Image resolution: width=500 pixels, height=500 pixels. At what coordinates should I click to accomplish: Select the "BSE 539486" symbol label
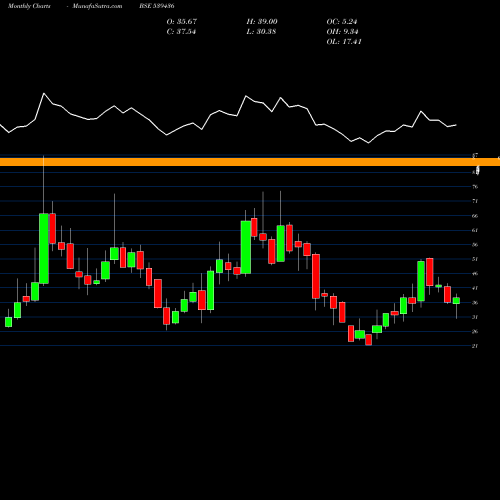pyautogui.click(x=157, y=6)
